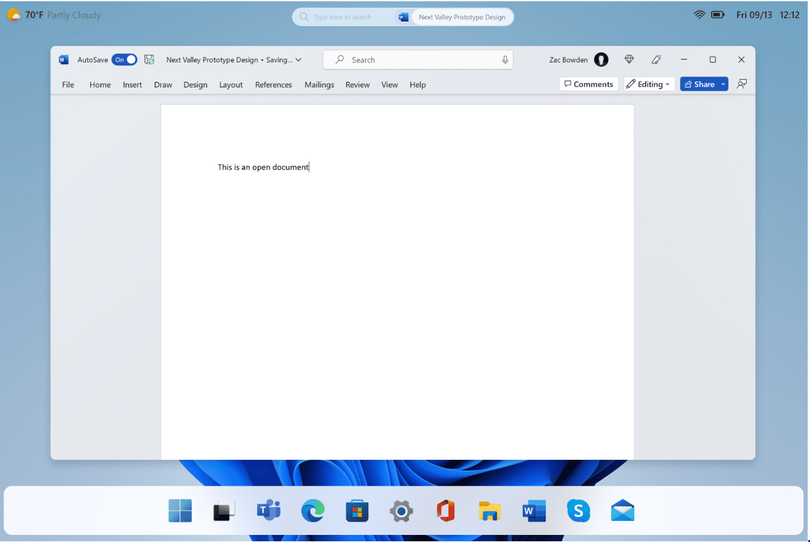
Task: Expand the document title dropdown arrow
Action: click(x=298, y=60)
